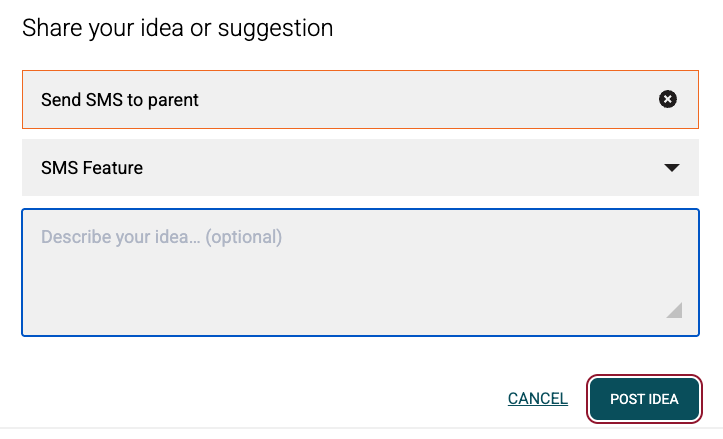723x439 pixels.
Task: Dismiss the dialog via Cancel
Action: coord(537,399)
